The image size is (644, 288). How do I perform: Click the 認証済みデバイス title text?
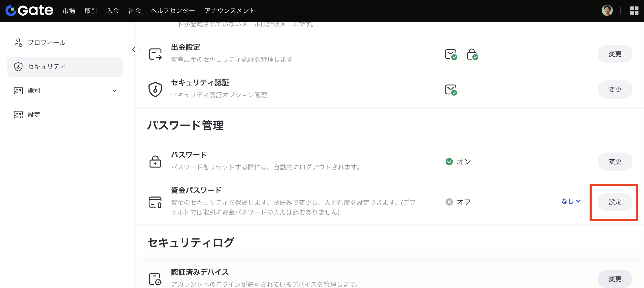[x=200, y=272]
